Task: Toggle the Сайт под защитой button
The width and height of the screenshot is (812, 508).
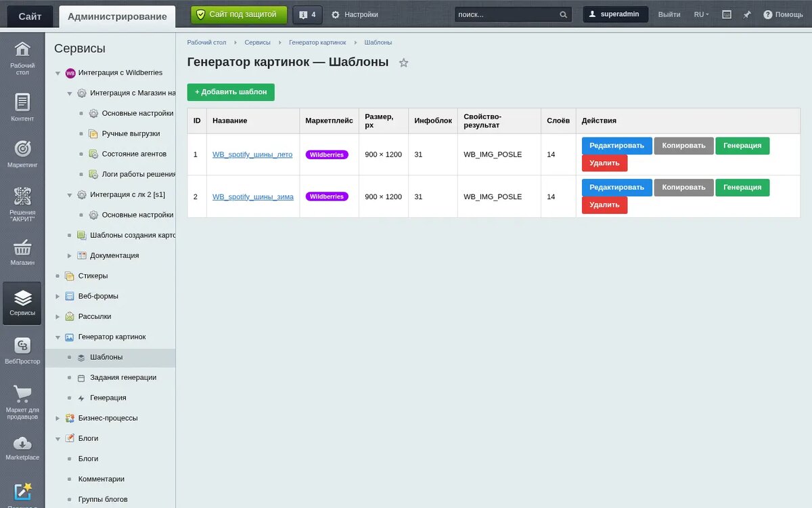Action: 239,14
